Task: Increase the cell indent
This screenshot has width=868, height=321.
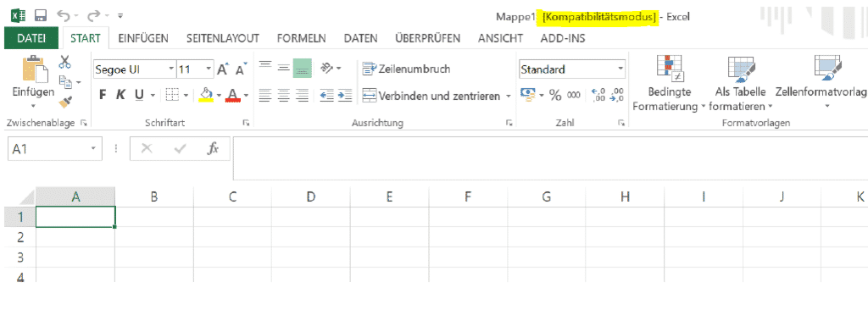Action: pos(345,96)
